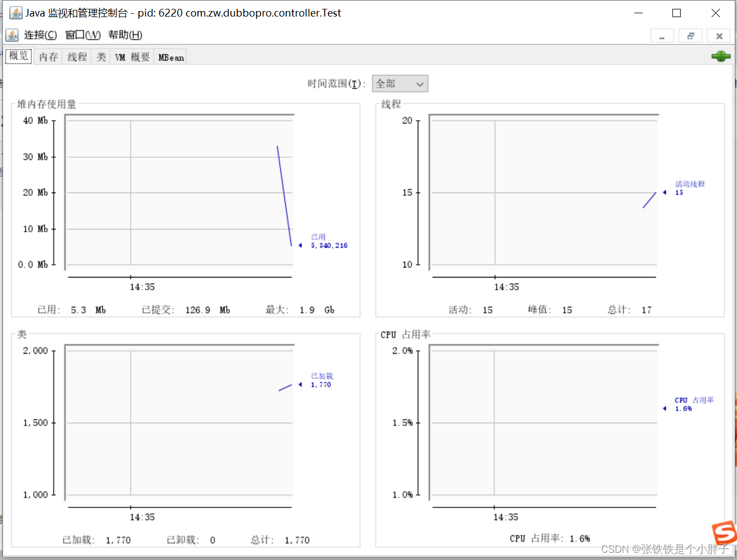
Task: Open the 类 tab
Action: 101,57
